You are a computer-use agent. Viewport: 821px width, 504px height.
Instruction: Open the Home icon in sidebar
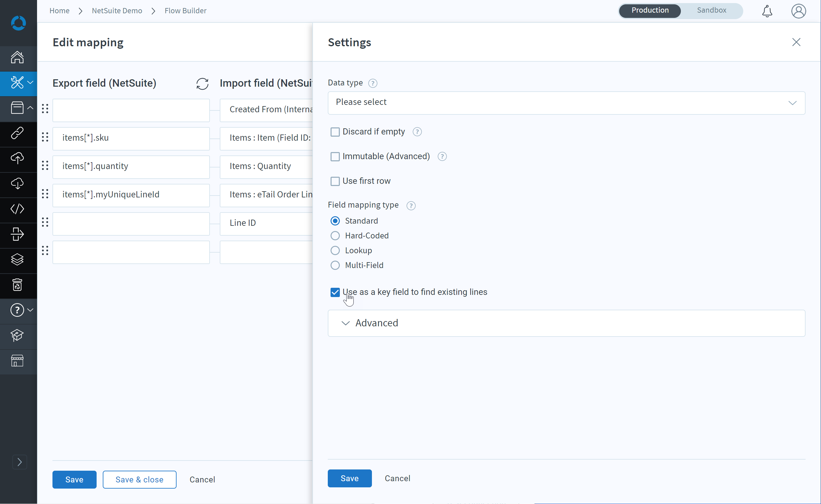(17, 57)
